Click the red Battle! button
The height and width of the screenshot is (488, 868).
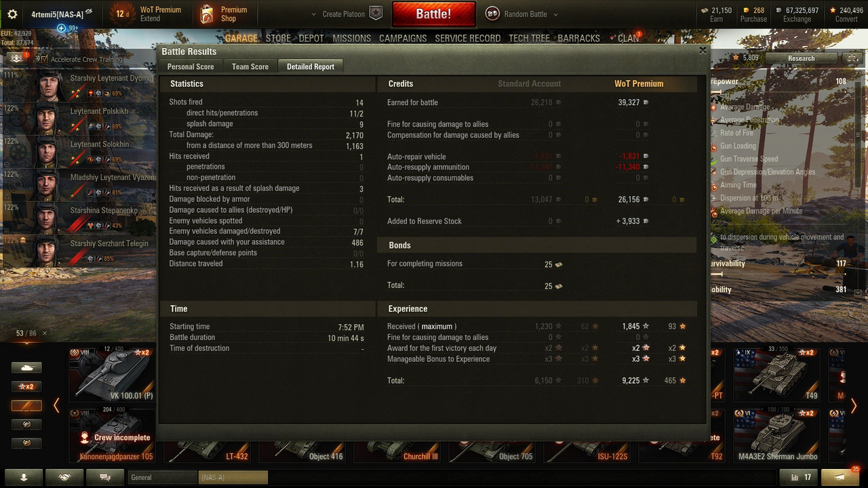(x=433, y=14)
